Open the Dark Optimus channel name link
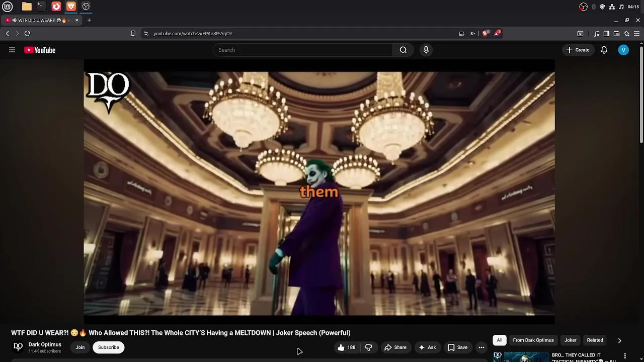The width and height of the screenshot is (644, 362). [x=45, y=344]
